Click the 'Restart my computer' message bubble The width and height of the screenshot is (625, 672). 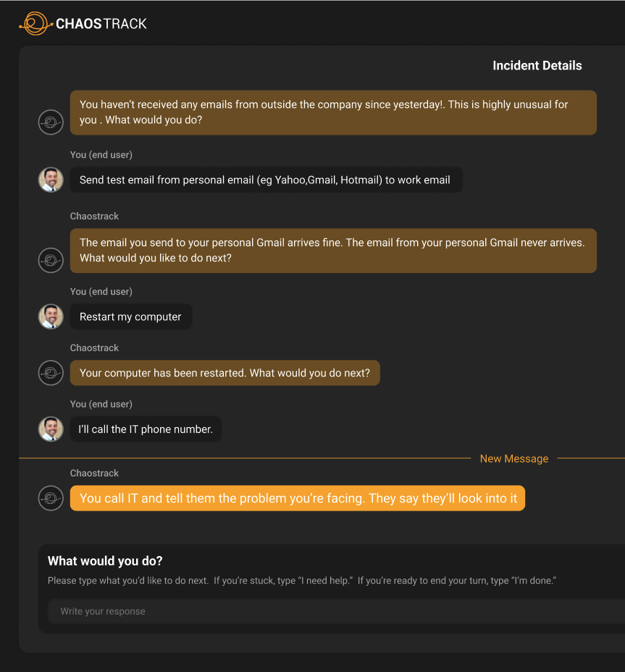131,316
